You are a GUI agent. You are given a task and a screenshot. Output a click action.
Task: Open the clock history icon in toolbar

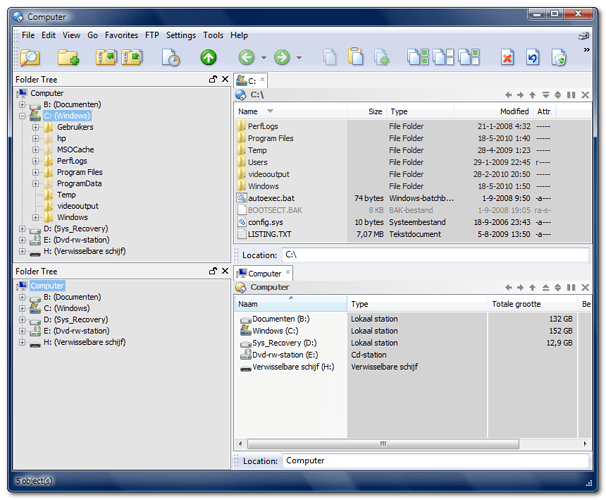point(172,58)
